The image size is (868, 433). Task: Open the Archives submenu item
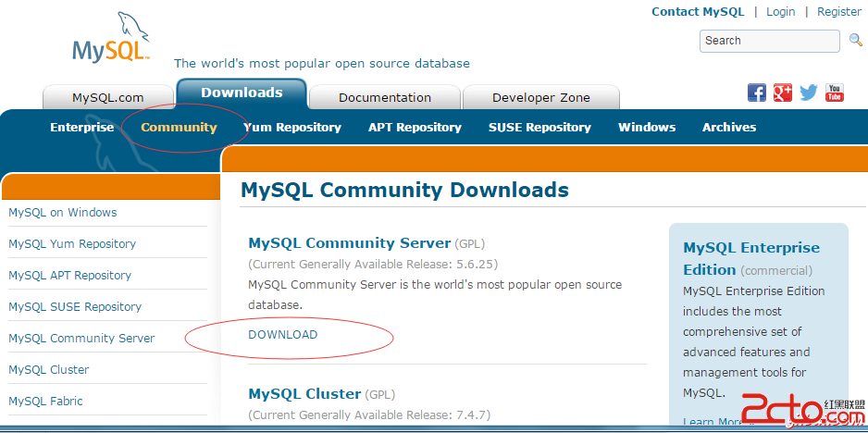(729, 128)
